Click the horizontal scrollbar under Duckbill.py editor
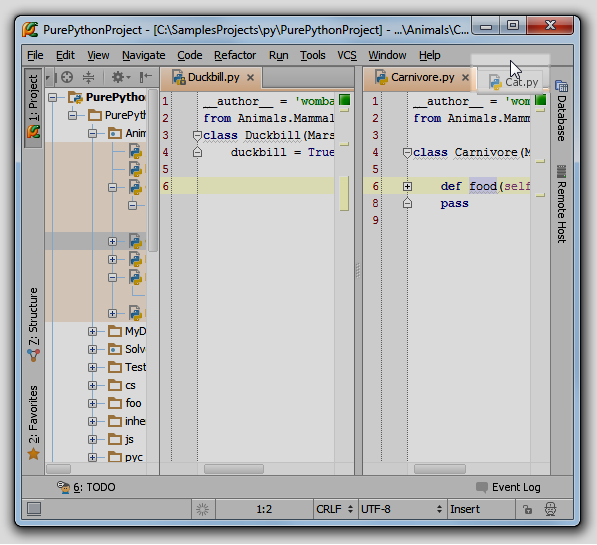The height and width of the screenshot is (545, 597). [x=234, y=469]
